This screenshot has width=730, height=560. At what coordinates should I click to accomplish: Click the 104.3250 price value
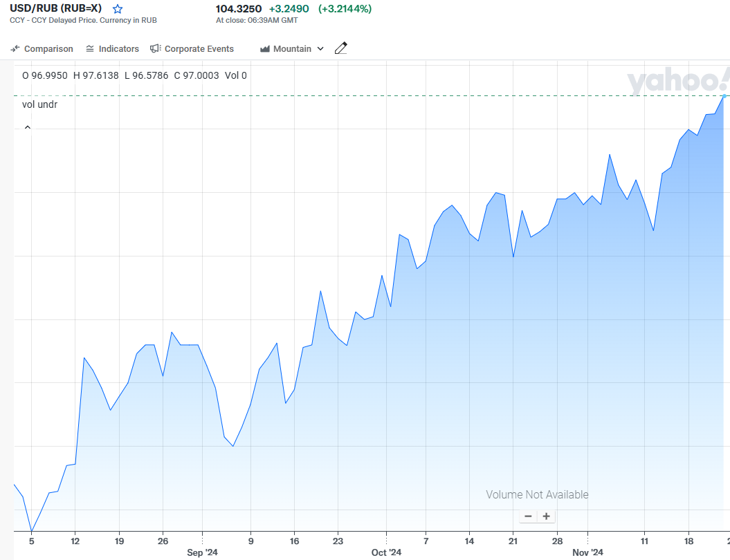pos(238,9)
